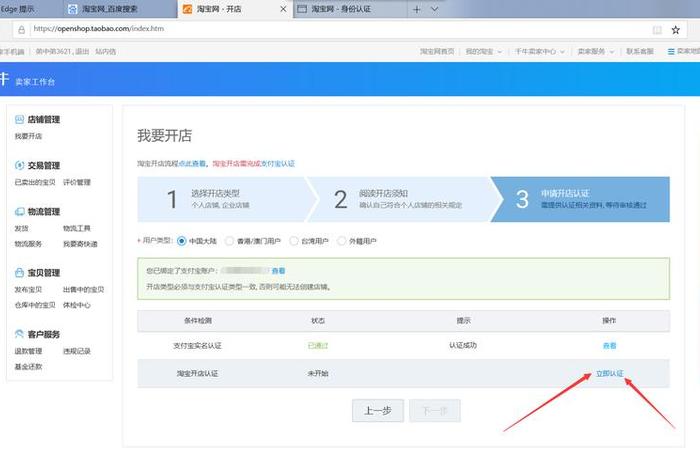Switch to 淘宝网_百度搜索 browser tab
Viewport: 700px width, 470px height.
pos(115,9)
